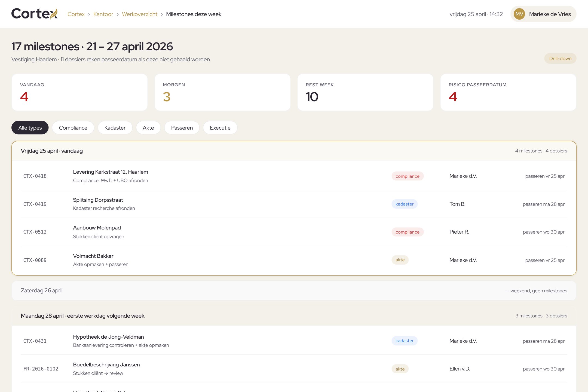Click the akte tag on Volmacht Bakker

[x=400, y=260]
